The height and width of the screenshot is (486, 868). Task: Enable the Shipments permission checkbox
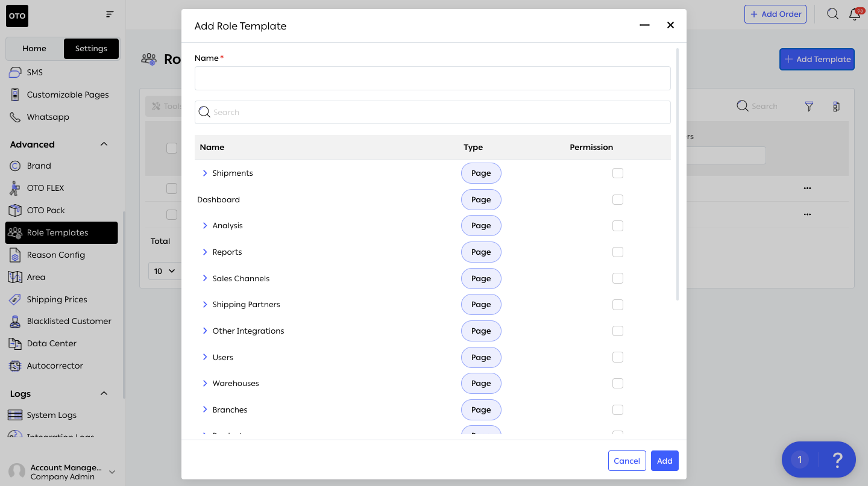[617, 173]
